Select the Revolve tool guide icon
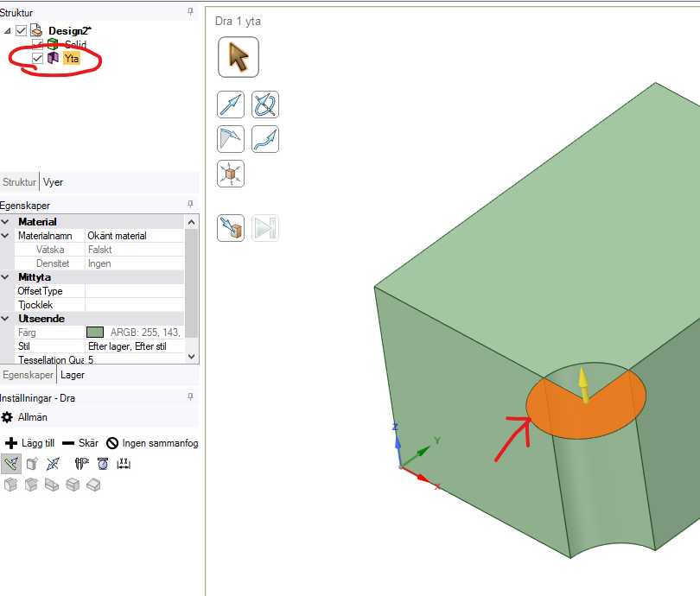700x596 pixels. (265, 105)
